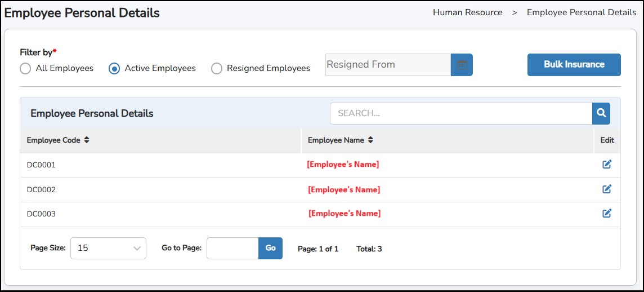Select the DC0003 employee code cell
This screenshot has width=644, height=292.
pos(41,214)
